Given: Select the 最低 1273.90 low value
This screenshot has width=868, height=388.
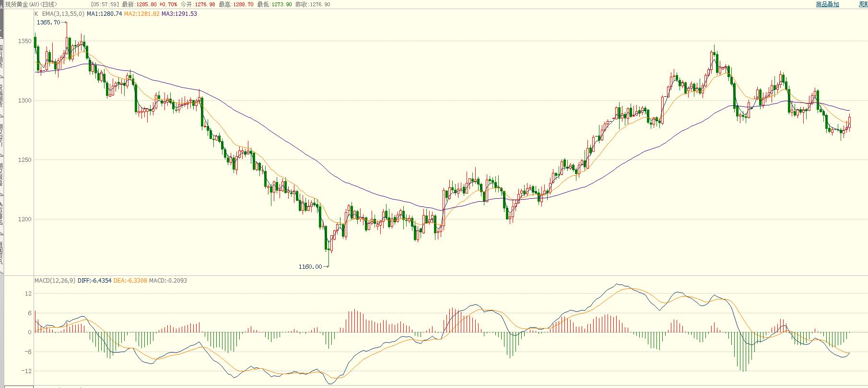Looking at the screenshot, I should (275, 4).
